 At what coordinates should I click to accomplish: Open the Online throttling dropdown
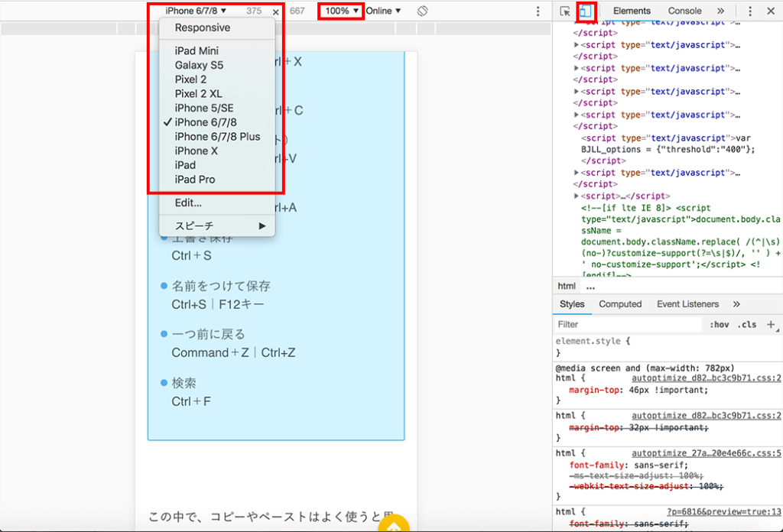click(x=383, y=11)
